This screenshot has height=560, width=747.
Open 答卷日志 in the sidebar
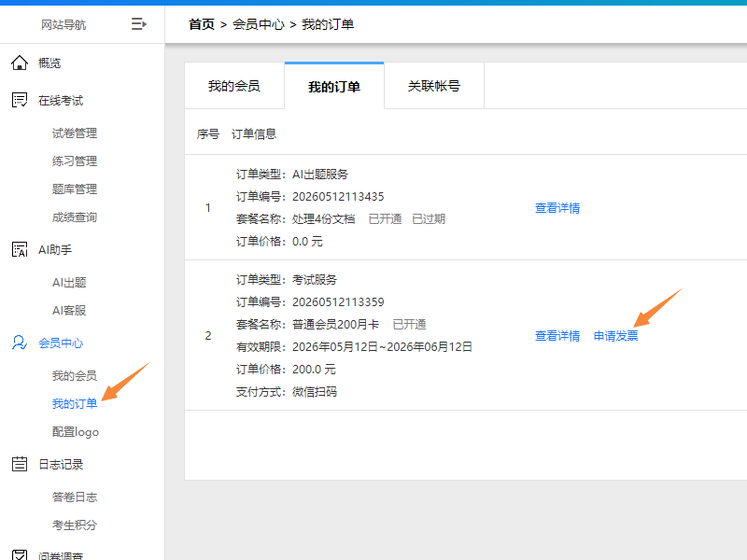75,497
